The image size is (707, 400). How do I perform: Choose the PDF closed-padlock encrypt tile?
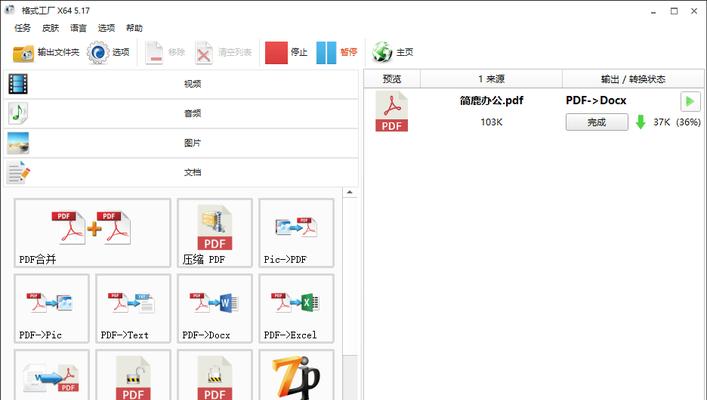[215, 375]
